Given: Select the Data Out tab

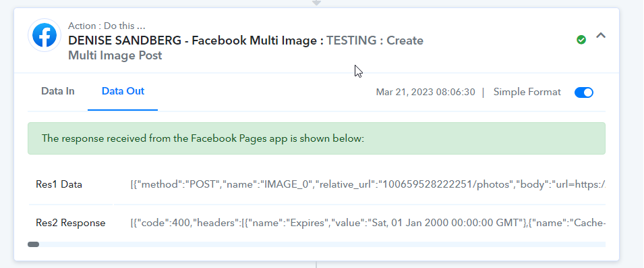Looking at the screenshot, I should click(123, 91).
